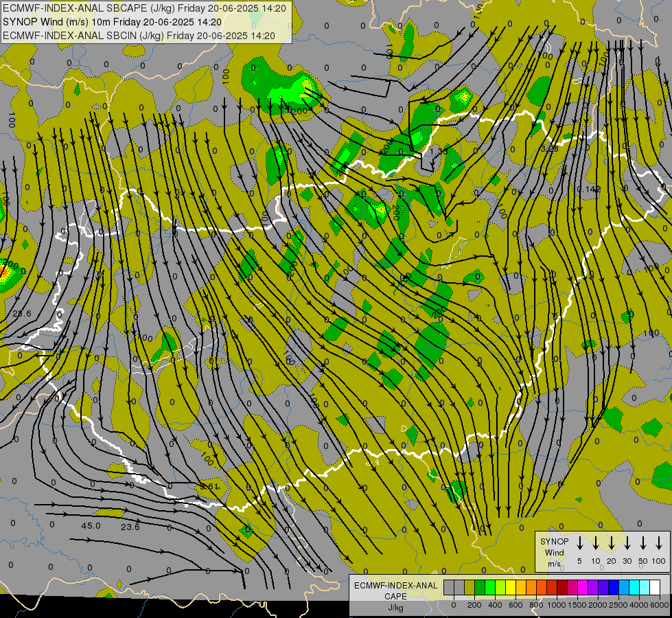
Task: Click the 'ECMWF-INDEX-ANAL CAPE J/kg' legend title
Action: [x=395, y=597]
